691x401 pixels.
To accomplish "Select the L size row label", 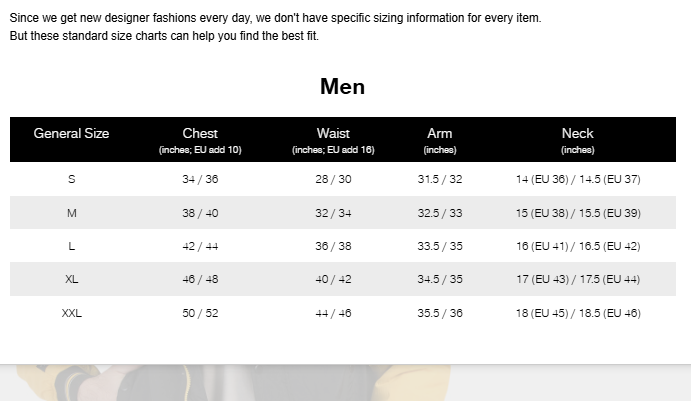I will pyautogui.click(x=71, y=246).
